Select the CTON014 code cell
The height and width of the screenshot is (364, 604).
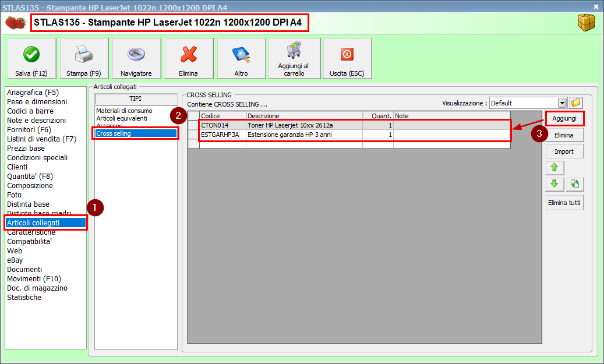pos(222,125)
